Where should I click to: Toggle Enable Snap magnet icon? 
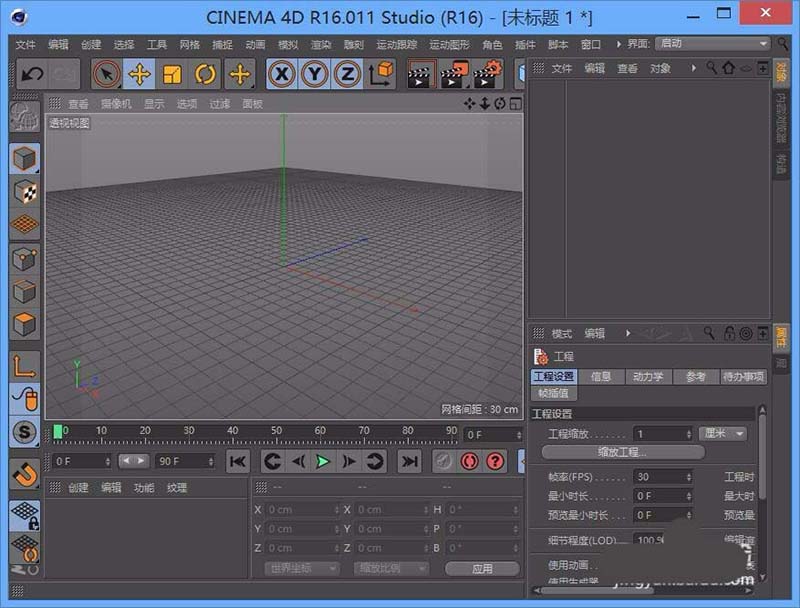24,473
